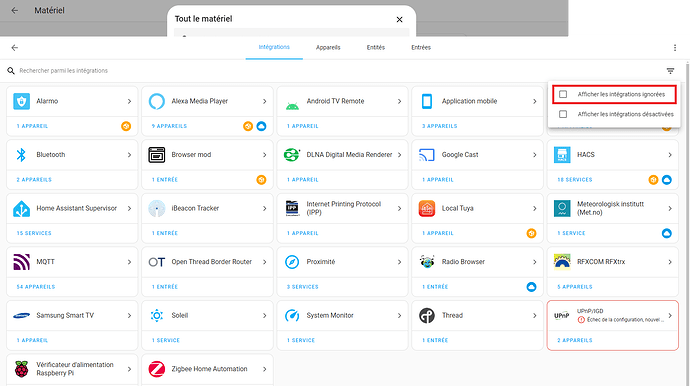Expand Proximité card chevron
The width and height of the screenshot is (690, 386).
[x=400, y=262]
